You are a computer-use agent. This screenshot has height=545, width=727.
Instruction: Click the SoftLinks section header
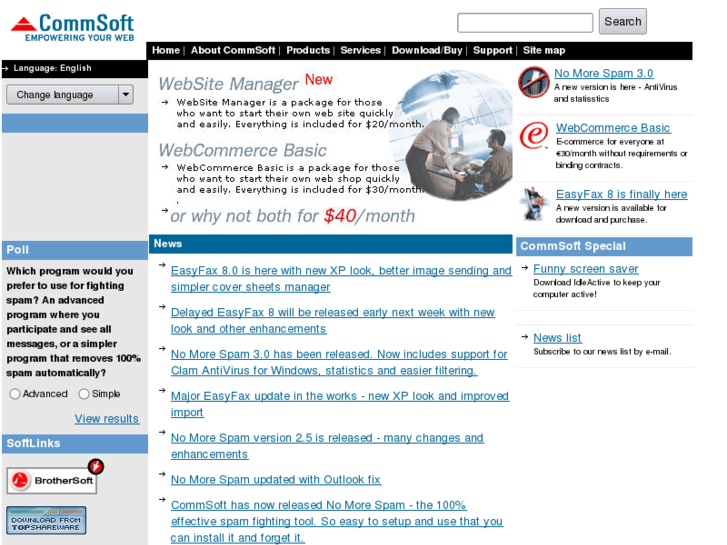point(75,443)
